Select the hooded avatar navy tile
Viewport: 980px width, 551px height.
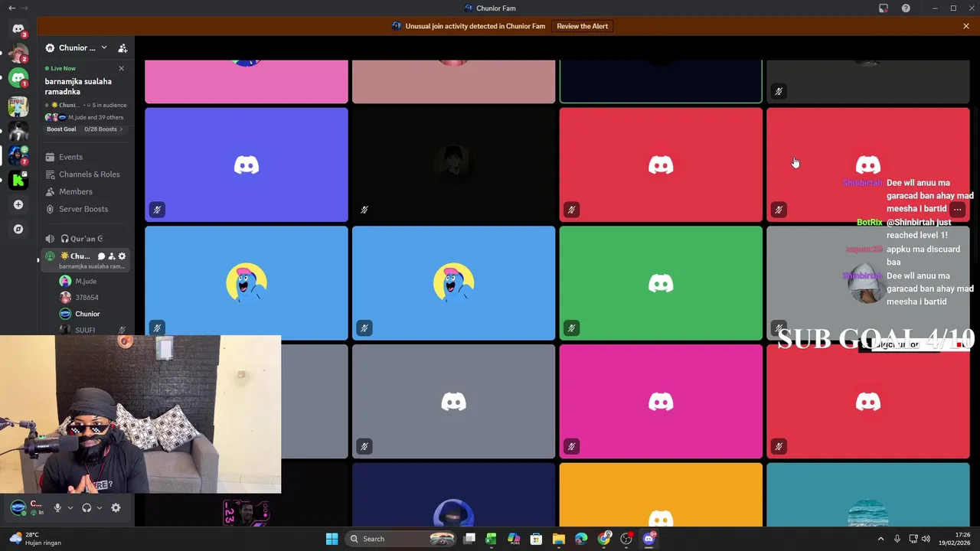point(453,494)
